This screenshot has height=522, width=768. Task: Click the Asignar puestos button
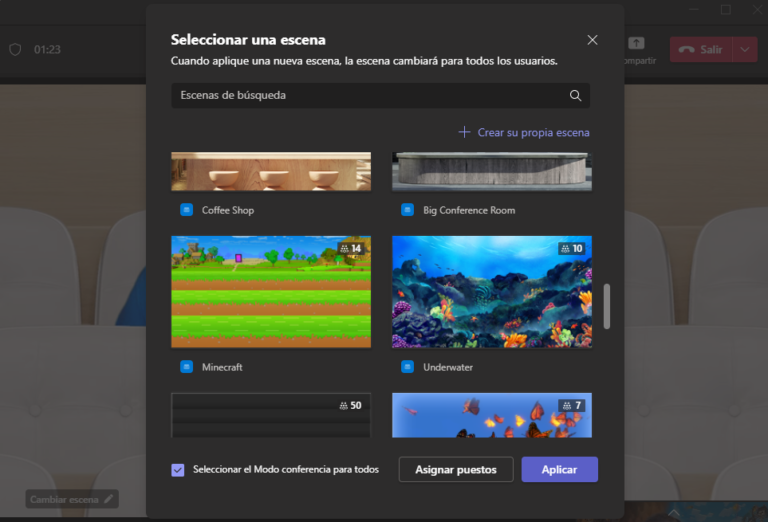[456, 470]
